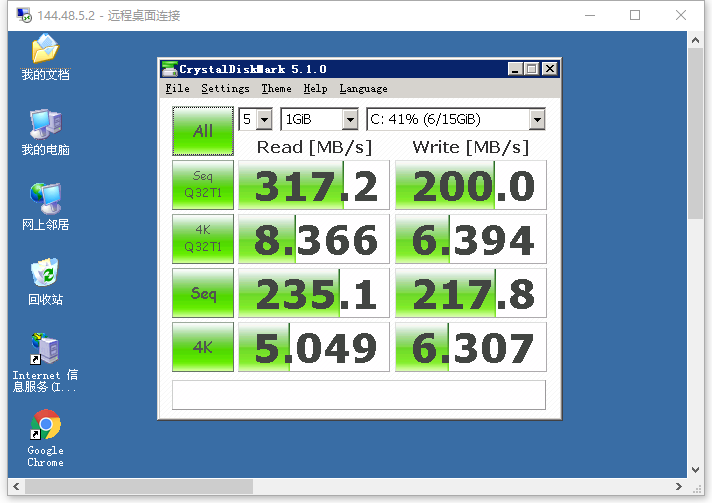Click the empty comment field below results
Screen dimensions: 712x503
pos(359,395)
